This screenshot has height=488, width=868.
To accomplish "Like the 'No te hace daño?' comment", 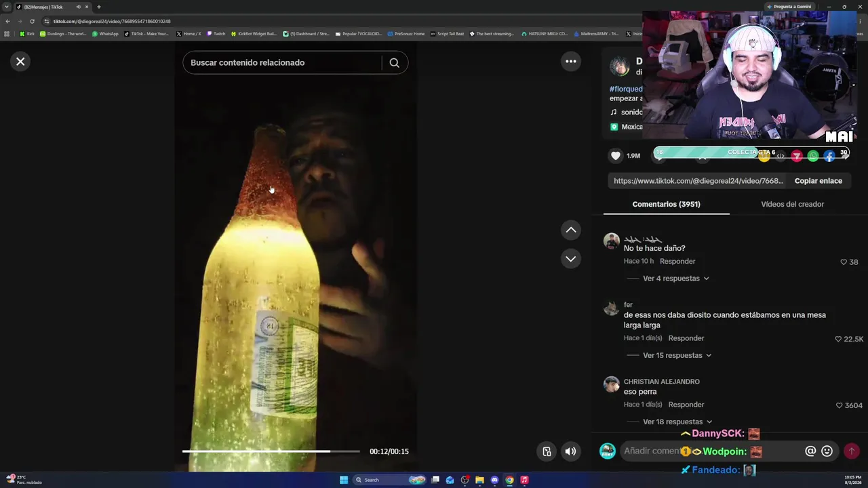I will pyautogui.click(x=844, y=262).
